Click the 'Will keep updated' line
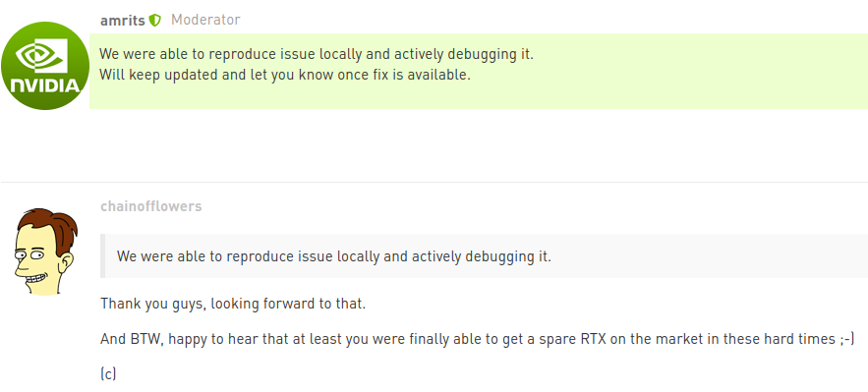The height and width of the screenshot is (392, 868). coord(284,75)
